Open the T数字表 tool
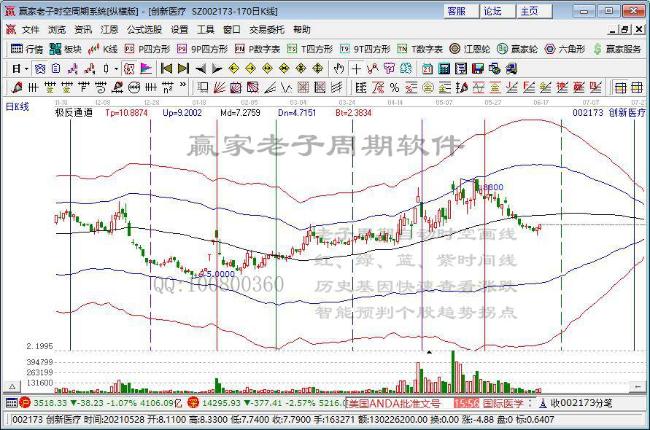Screen dimensions: 650x430 tap(420, 49)
